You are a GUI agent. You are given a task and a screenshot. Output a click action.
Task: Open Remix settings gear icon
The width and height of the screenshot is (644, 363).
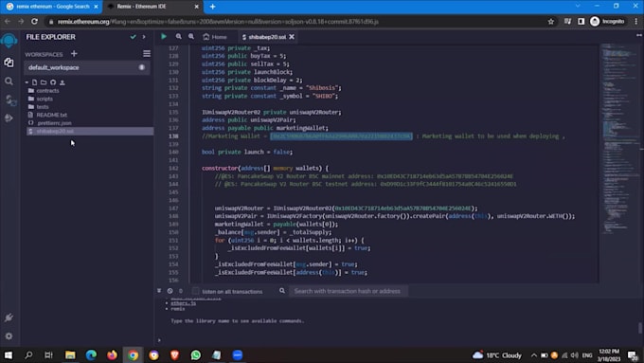click(x=9, y=336)
